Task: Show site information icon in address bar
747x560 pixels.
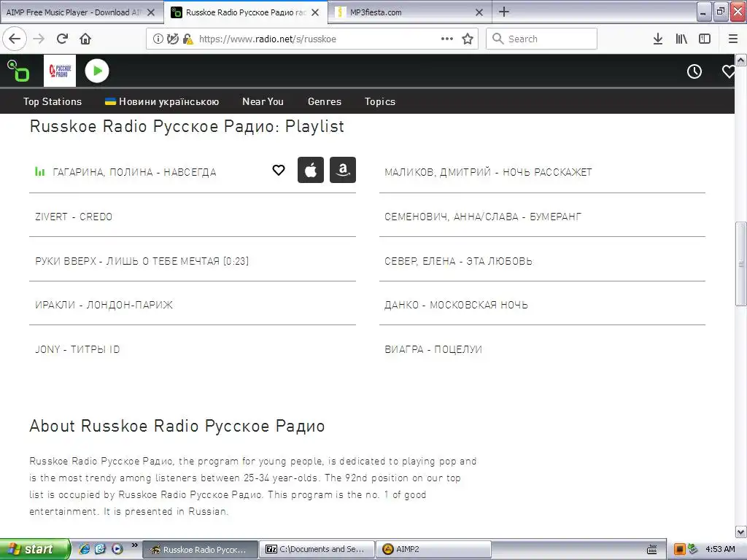Action: click(x=158, y=39)
